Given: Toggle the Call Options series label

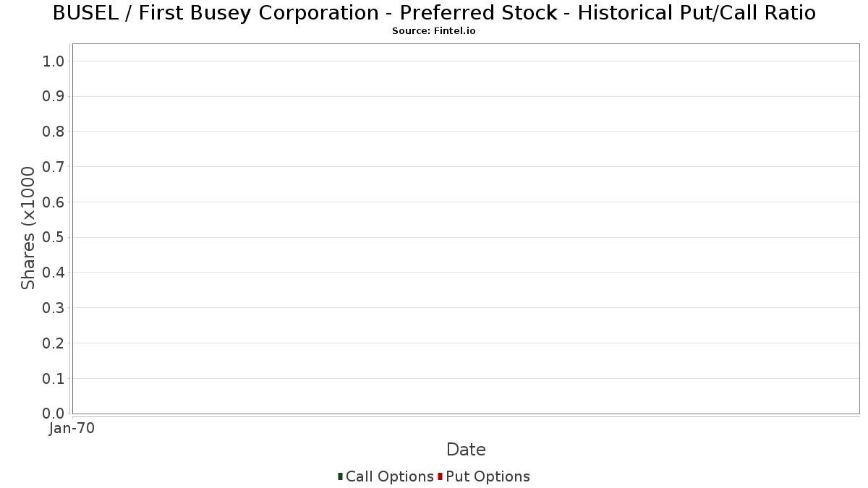Looking at the screenshot, I should tap(389, 476).
